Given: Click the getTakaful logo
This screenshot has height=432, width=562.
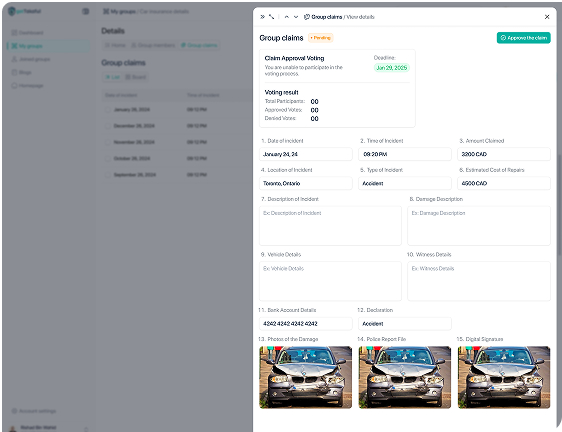Looking at the screenshot, I should click(24, 11).
